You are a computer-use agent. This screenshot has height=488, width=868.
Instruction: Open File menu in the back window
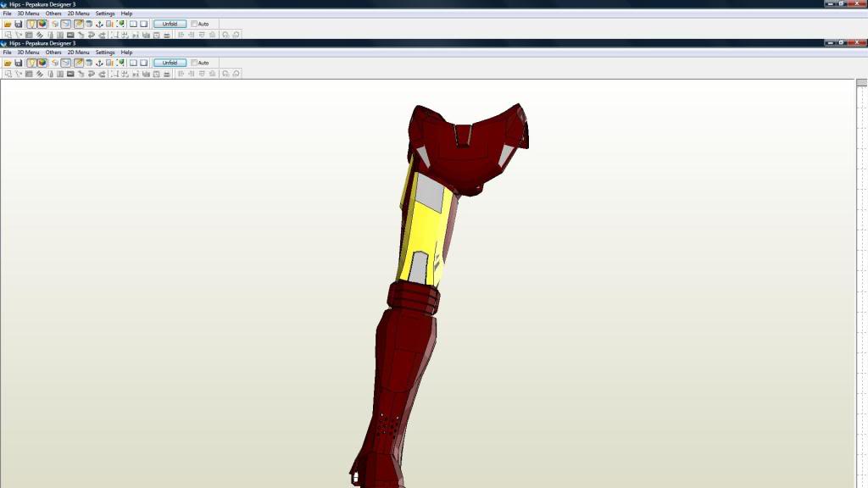tap(7, 14)
